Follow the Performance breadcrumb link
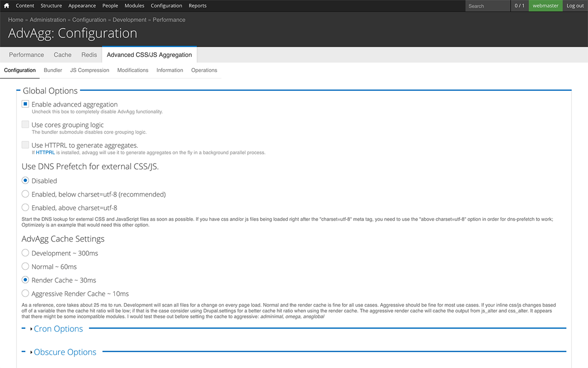Image resolution: width=588 pixels, height=368 pixels. 169,20
